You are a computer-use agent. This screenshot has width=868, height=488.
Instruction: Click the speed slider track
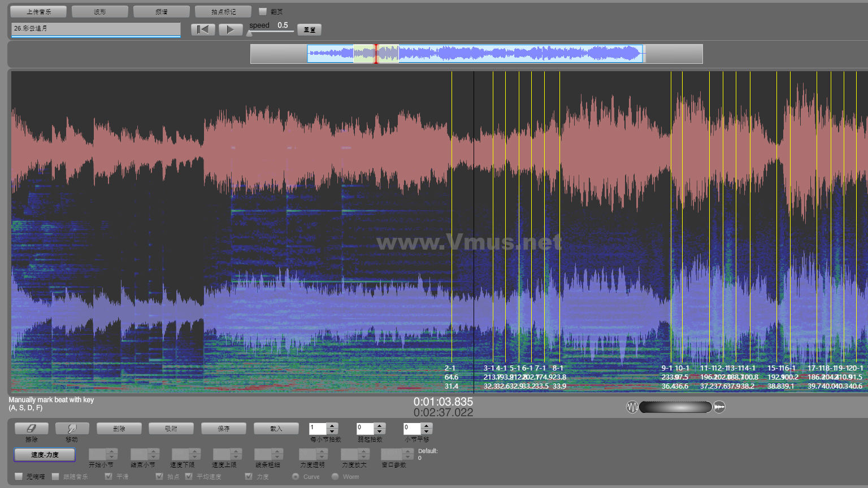(x=271, y=32)
